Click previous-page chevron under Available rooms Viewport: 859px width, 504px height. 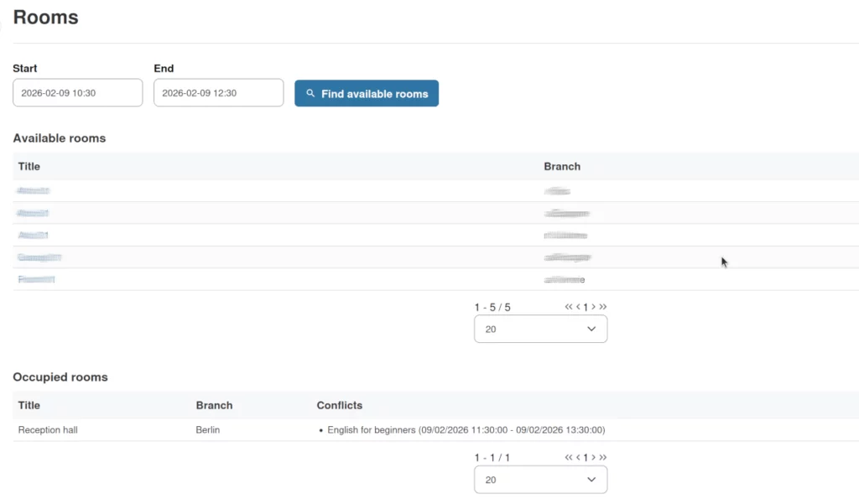pyautogui.click(x=578, y=307)
